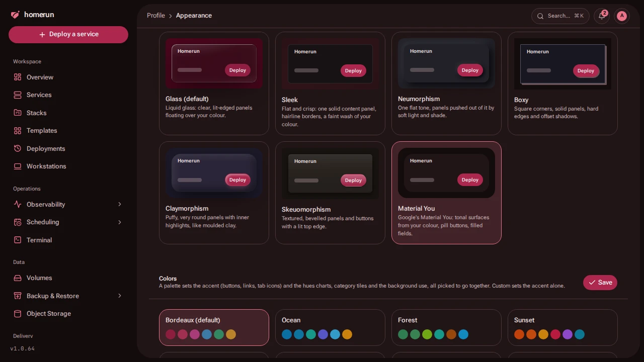This screenshot has width=644, height=362.
Task: Click the Workstations laptop icon
Action: [x=18, y=166]
